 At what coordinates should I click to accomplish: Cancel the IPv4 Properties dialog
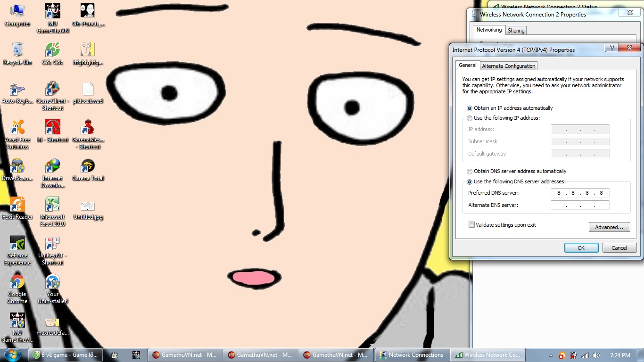click(x=619, y=248)
